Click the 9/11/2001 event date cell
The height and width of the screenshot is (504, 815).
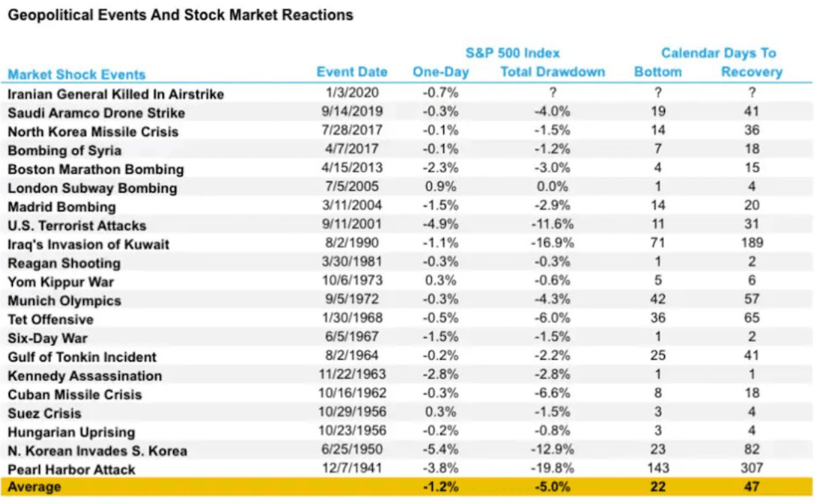(x=351, y=225)
